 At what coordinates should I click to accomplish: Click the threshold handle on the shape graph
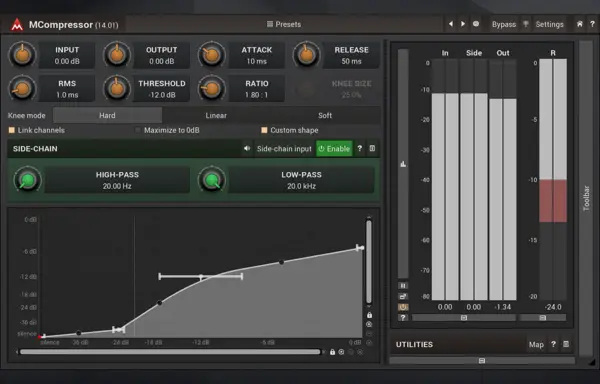pos(201,276)
